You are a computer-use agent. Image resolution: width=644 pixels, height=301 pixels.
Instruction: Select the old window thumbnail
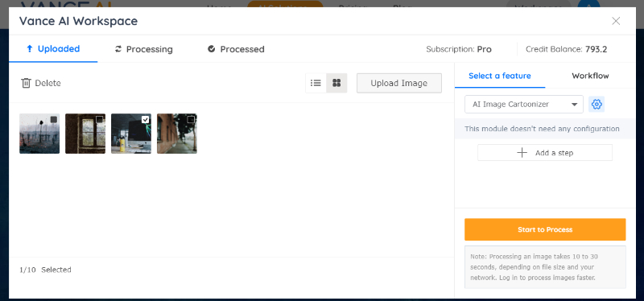pyautogui.click(x=85, y=134)
